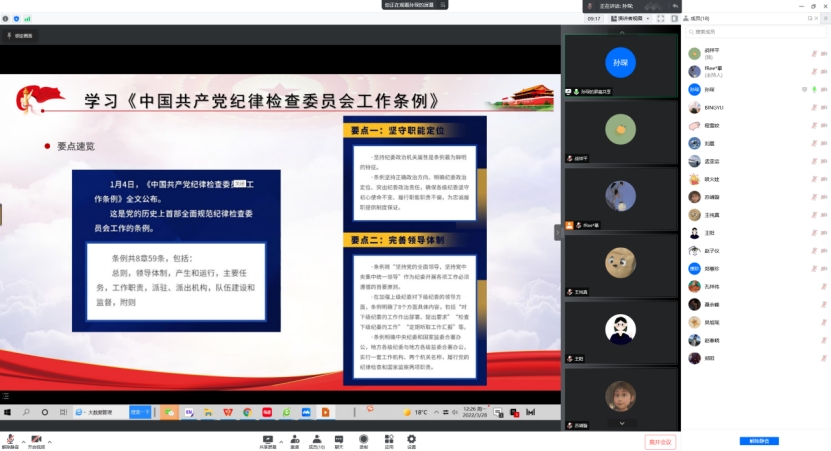Select 孙琛's blue avatar video thumbnail
This screenshot has width=831, height=451.
(619, 62)
